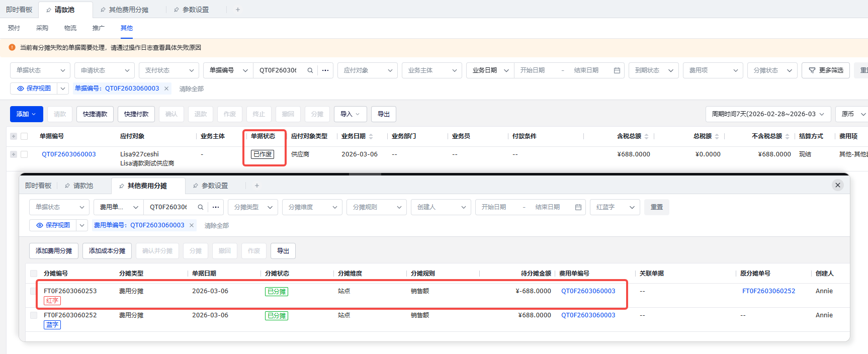
Task: Remove the 单据编号 QT0F2603060003 filter tag
Action: pos(166,88)
